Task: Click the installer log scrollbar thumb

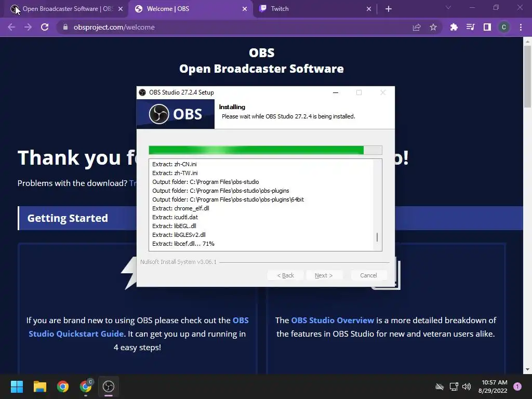Action: click(377, 237)
